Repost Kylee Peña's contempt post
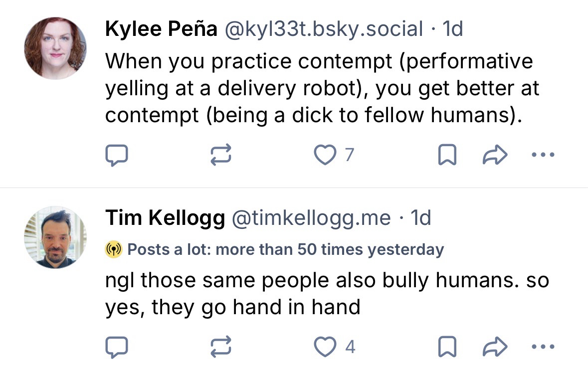 (x=222, y=156)
